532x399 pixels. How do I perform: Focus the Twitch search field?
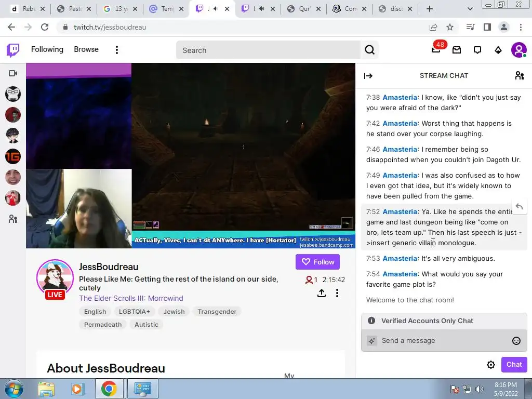268,50
